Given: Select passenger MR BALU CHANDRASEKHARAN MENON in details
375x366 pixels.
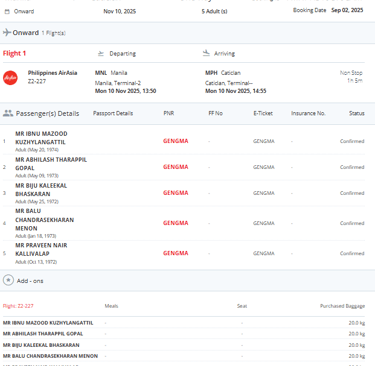Looking at the screenshot, I should click(x=45, y=220).
